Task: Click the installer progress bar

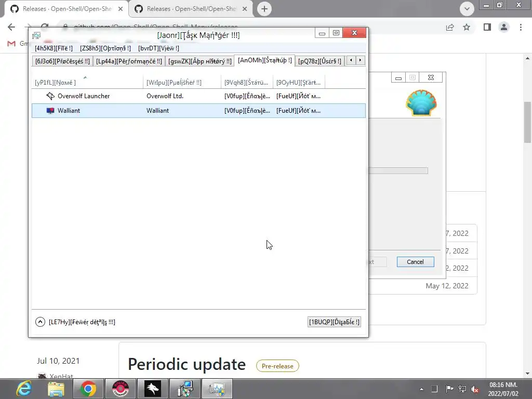Action: pos(398,170)
